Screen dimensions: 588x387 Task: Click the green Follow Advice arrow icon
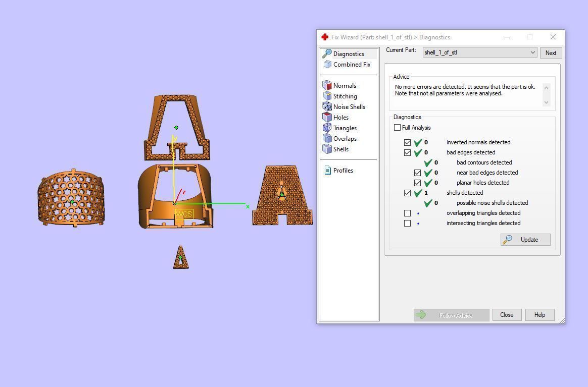tap(421, 315)
